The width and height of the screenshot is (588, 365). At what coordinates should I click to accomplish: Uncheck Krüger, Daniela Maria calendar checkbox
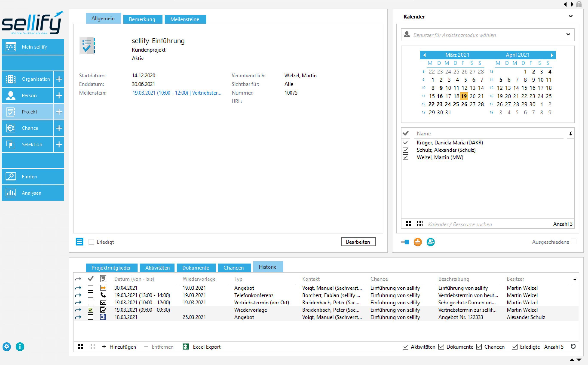[406, 143]
